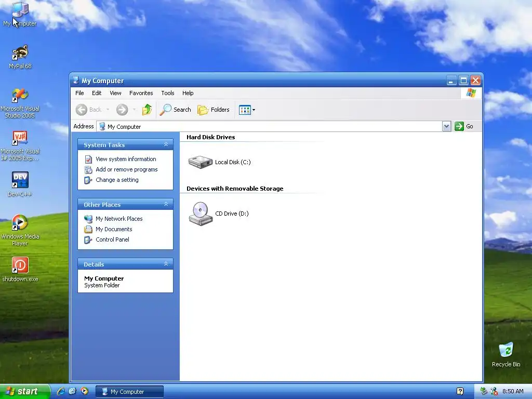This screenshot has width=532, height=399.
Task: Open the View menu
Action: coord(115,93)
